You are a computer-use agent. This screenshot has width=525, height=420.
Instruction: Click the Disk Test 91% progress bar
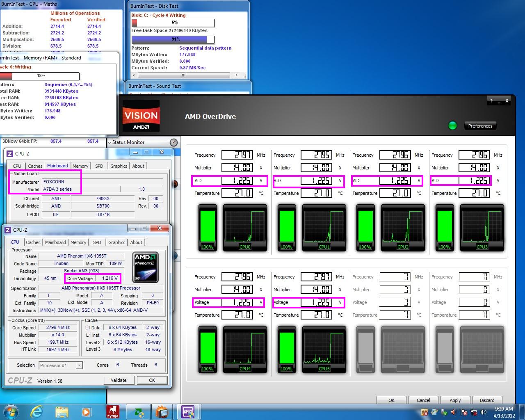click(173, 39)
